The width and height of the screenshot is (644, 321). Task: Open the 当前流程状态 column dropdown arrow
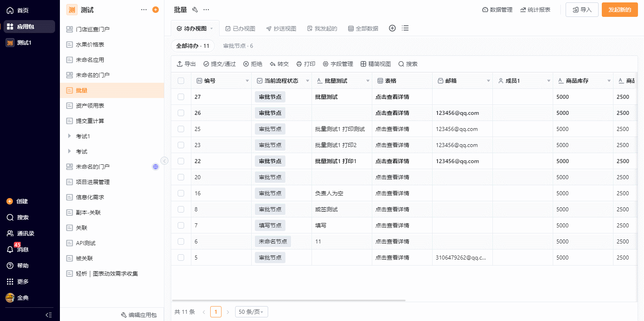click(x=308, y=81)
